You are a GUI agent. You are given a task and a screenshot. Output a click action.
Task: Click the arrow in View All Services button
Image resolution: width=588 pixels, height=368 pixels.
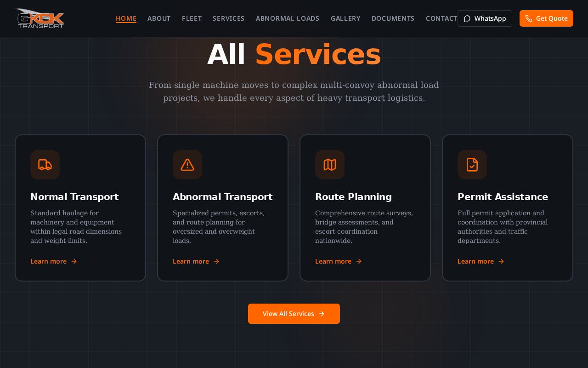[322, 314]
